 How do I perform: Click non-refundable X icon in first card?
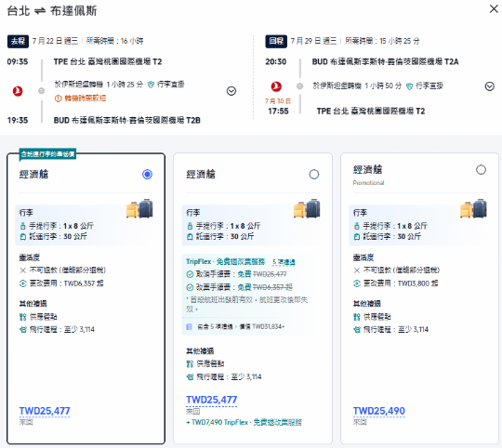tap(22, 270)
